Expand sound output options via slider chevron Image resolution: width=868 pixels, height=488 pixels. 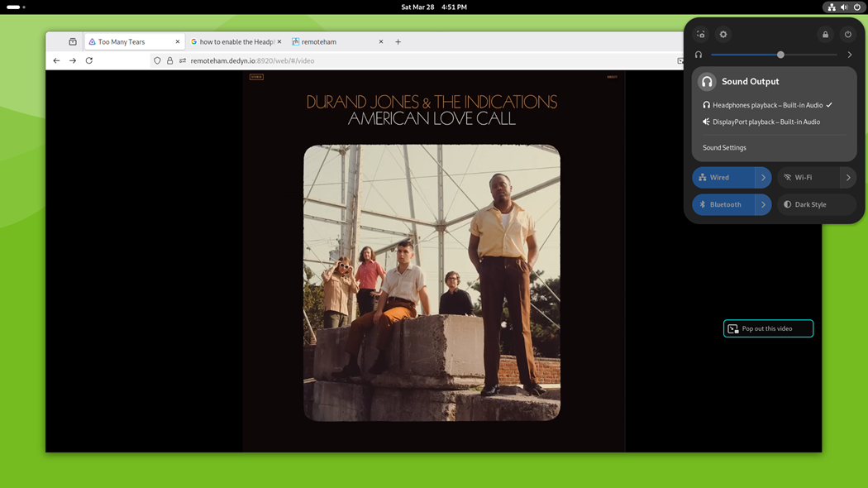coord(850,55)
